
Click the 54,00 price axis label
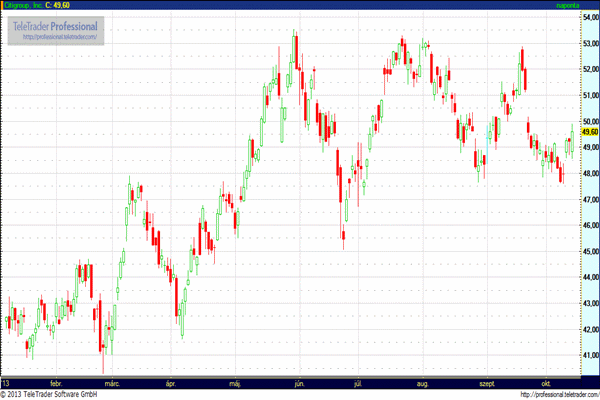coord(588,17)
